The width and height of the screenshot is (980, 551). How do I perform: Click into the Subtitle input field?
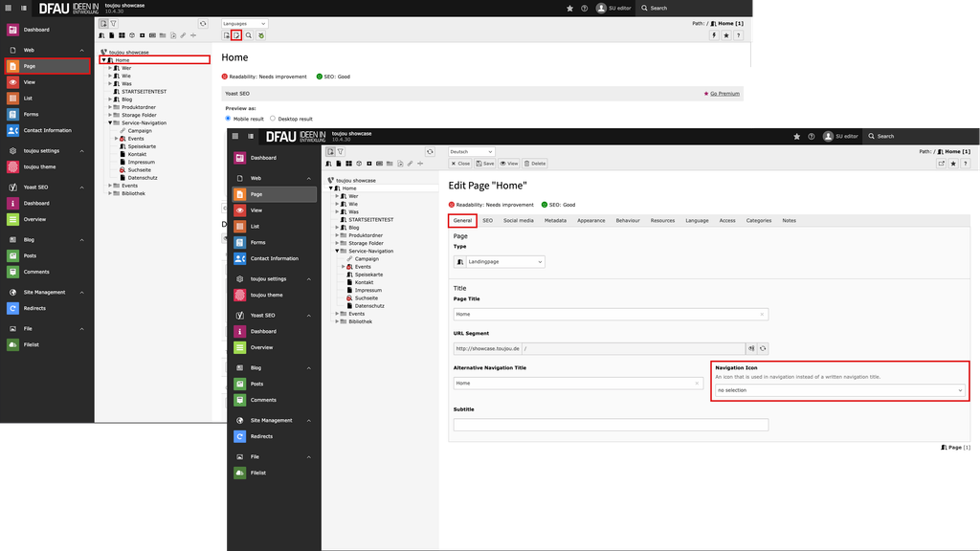[x=611, y=425]
